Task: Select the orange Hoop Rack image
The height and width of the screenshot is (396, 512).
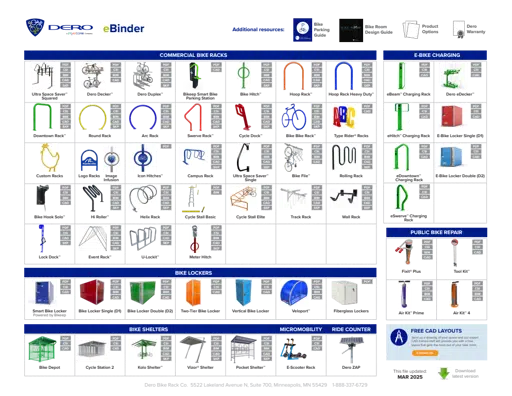Action: click(293, 76)
